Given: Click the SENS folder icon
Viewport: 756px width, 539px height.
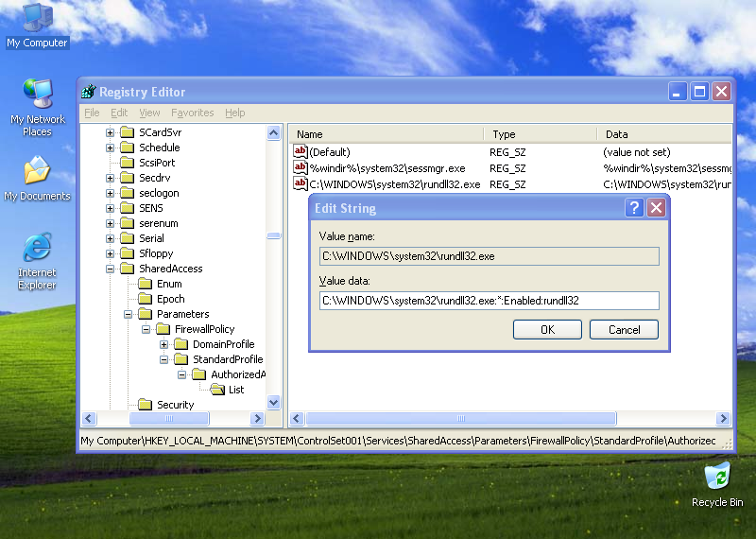Looking at the screenshot, I should 128,208.
